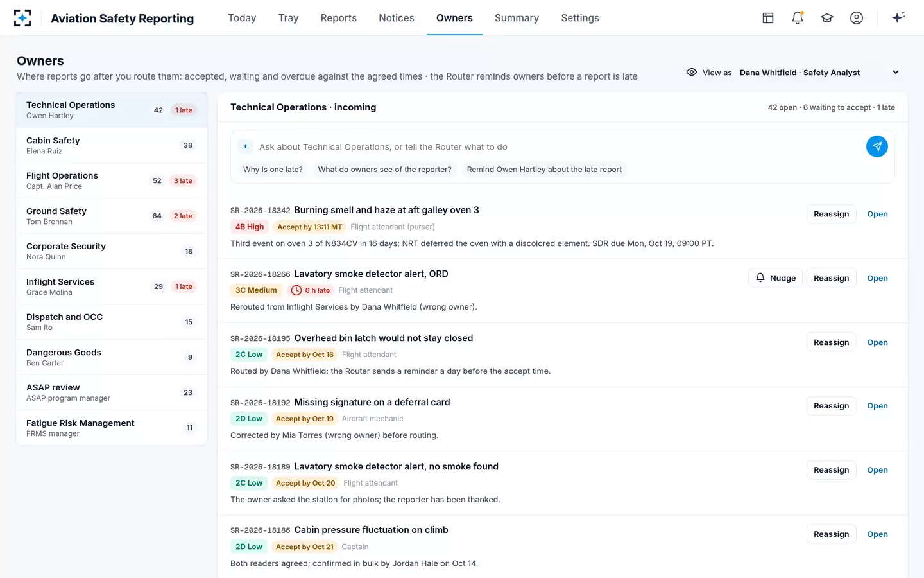Switch to the Today tab
Screen dimensions: 924x578
coord(242,18)
